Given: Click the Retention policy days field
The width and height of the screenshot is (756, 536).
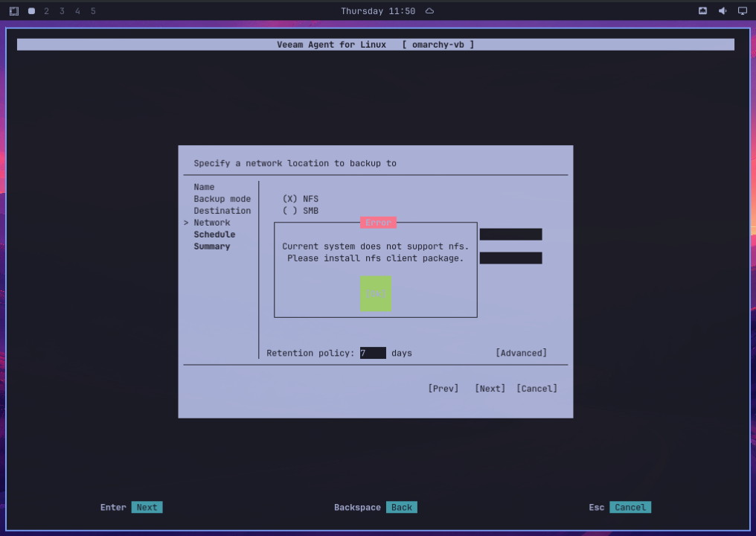Looking at the screenshot, I should [373, 353].
